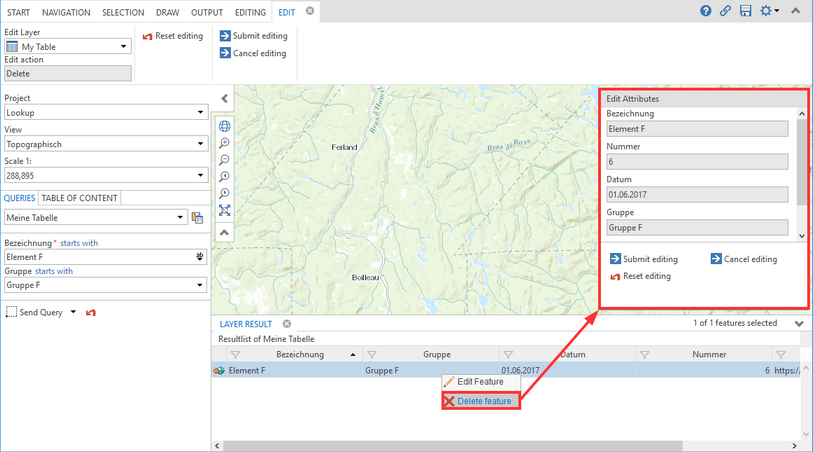
Task: Click the save floppy disk icon
Action: 745,11
